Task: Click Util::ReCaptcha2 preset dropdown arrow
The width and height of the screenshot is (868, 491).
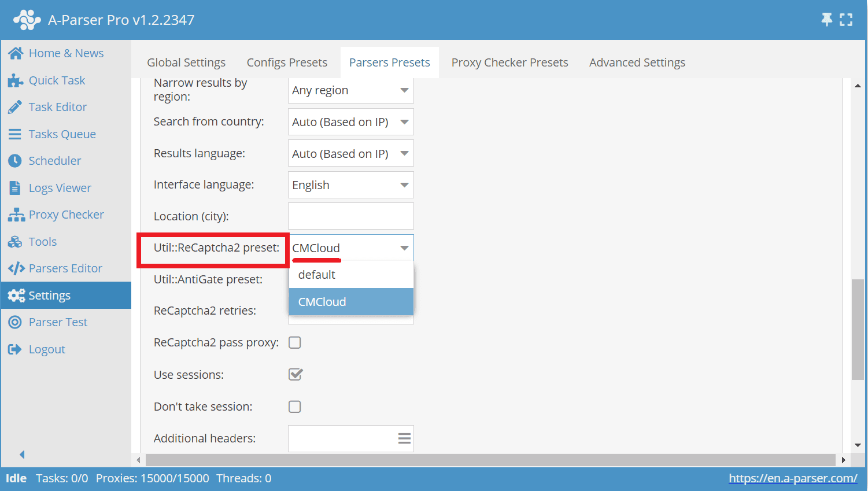Action: pyautogui.click(x=404, y=248)
